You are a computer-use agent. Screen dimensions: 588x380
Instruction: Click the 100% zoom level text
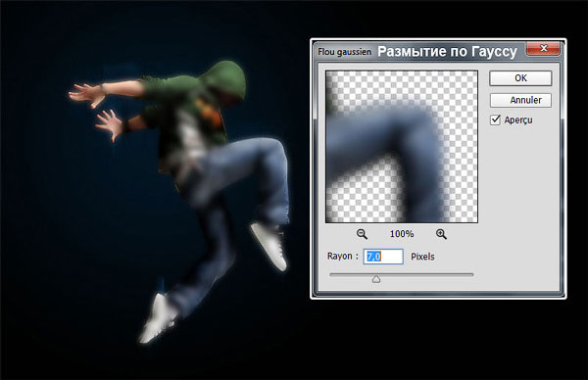point(402,234)
